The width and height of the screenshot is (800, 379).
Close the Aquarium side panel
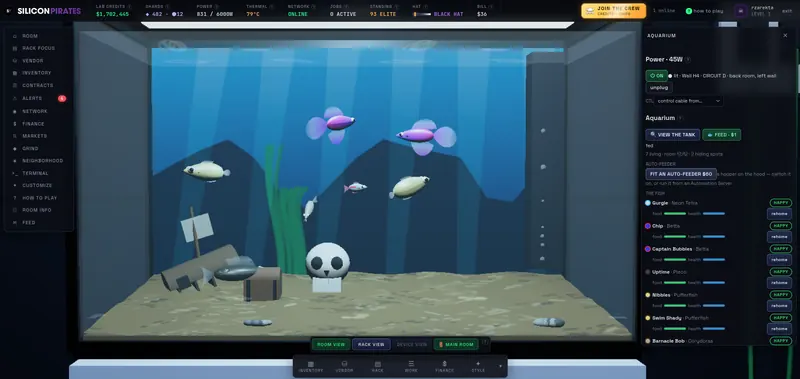[785, 36]
